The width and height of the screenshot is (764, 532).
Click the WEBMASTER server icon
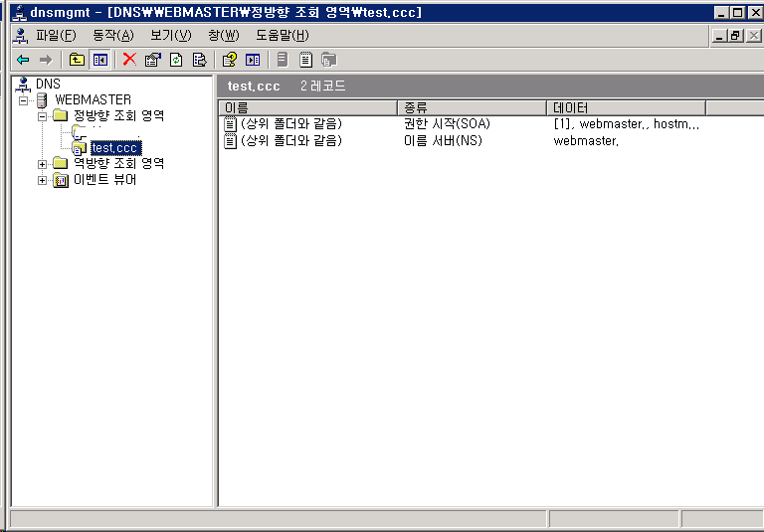pos(43,100)
